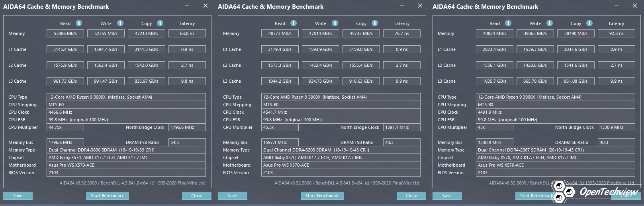Click Read info icon in middle window
The height and width of the screenshot is (206, 644).
[x=294, y=23]
